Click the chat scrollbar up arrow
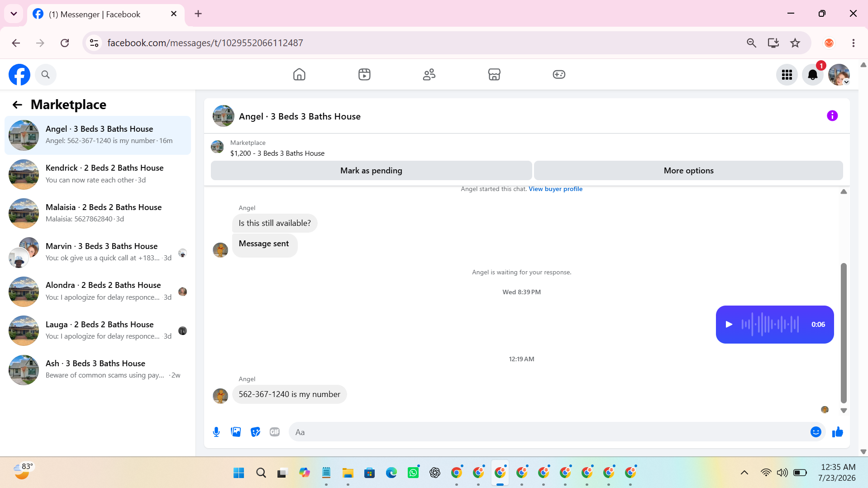Image resolution: width=868 pixels, height=488 pixels. [x=844, y=191]
